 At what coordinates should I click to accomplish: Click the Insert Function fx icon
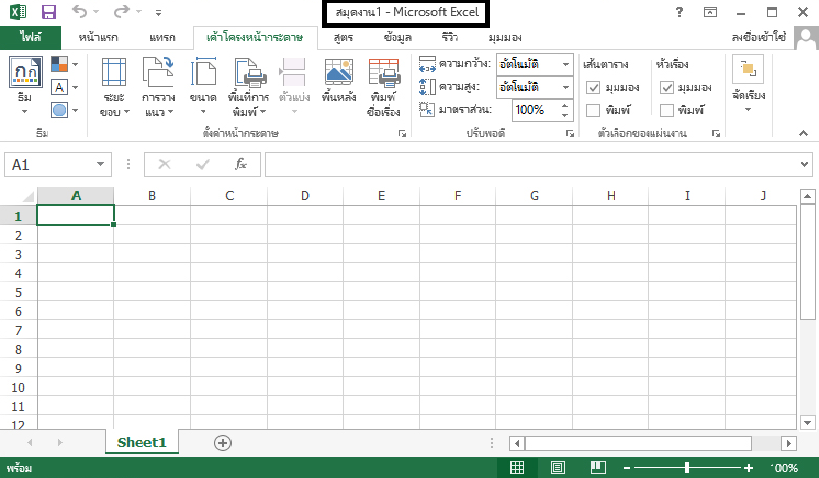[240, 165]
